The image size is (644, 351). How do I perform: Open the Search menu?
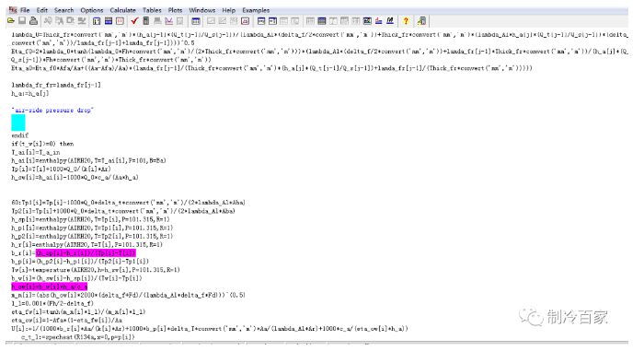pos(63,10)
